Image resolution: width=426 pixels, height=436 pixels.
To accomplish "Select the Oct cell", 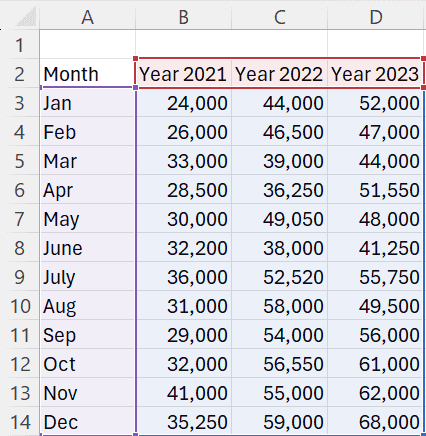I will (x=88, y=364).
